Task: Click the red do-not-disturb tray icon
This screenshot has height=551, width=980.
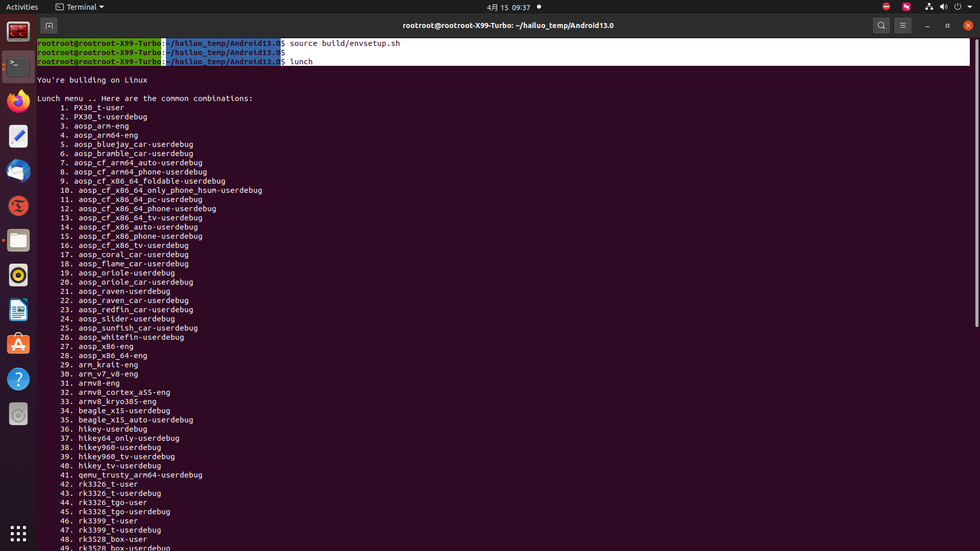Action: point(886,7)
